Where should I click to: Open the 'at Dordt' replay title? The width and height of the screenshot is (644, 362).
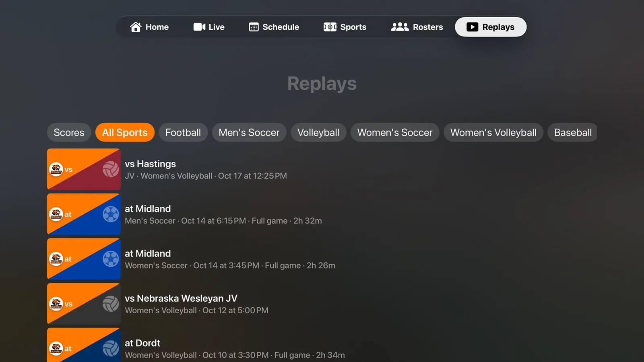point(142,343)
